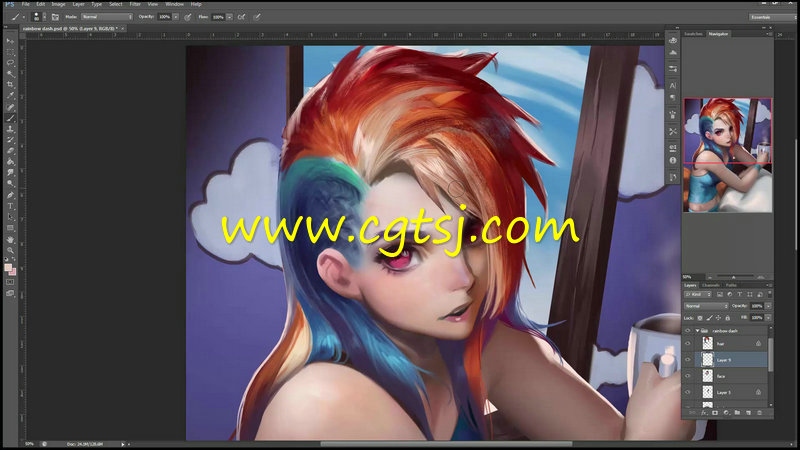Select the Rectangular Marquee tool
Screen dimensions: 800x450
(10, 52)
